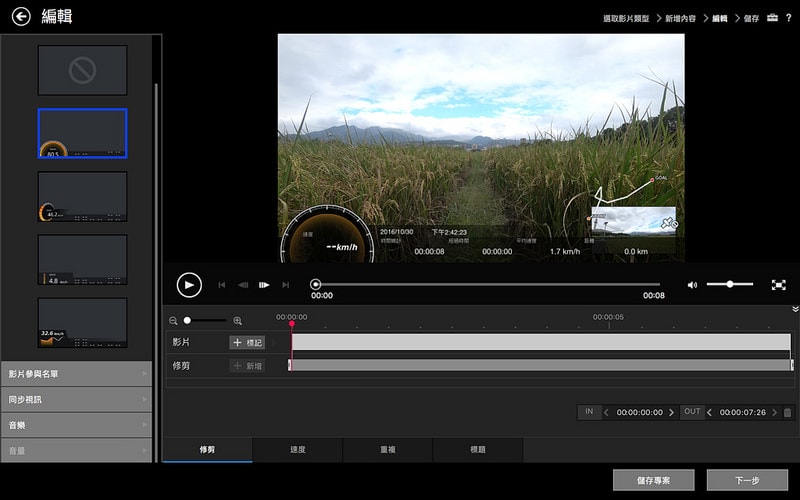Expand the 影片參與名單 section
Screen dimensions: 800x500
76,374
